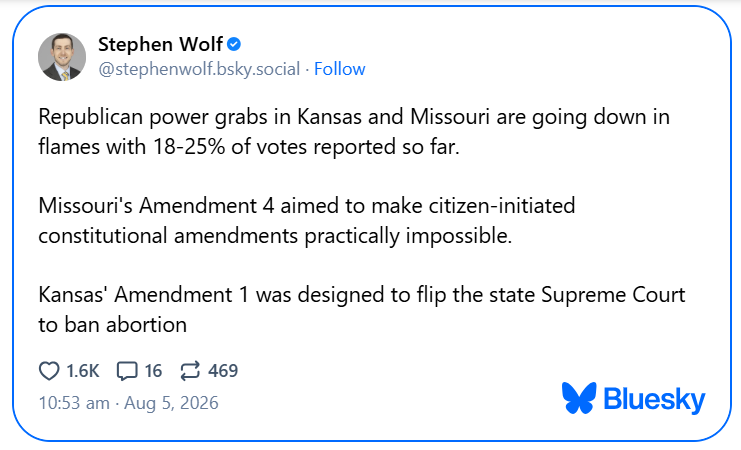
Task: Click the Missouri's Amendment 4 paragraph
Action: 307,221
